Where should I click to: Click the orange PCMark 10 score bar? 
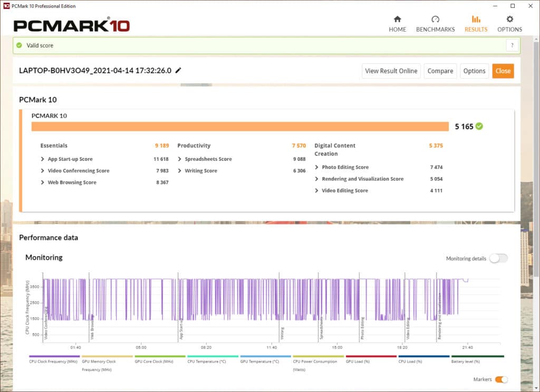point(240,126)
